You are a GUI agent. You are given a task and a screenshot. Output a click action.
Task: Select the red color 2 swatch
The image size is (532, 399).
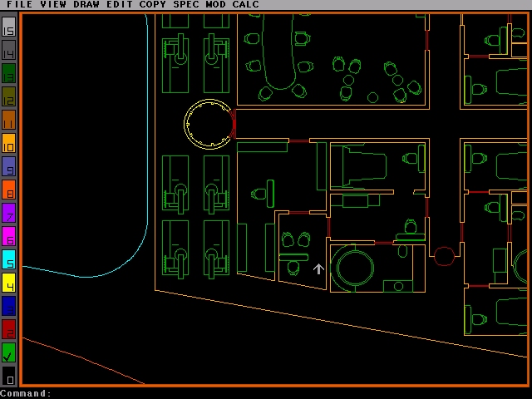[x=8, y=330]
